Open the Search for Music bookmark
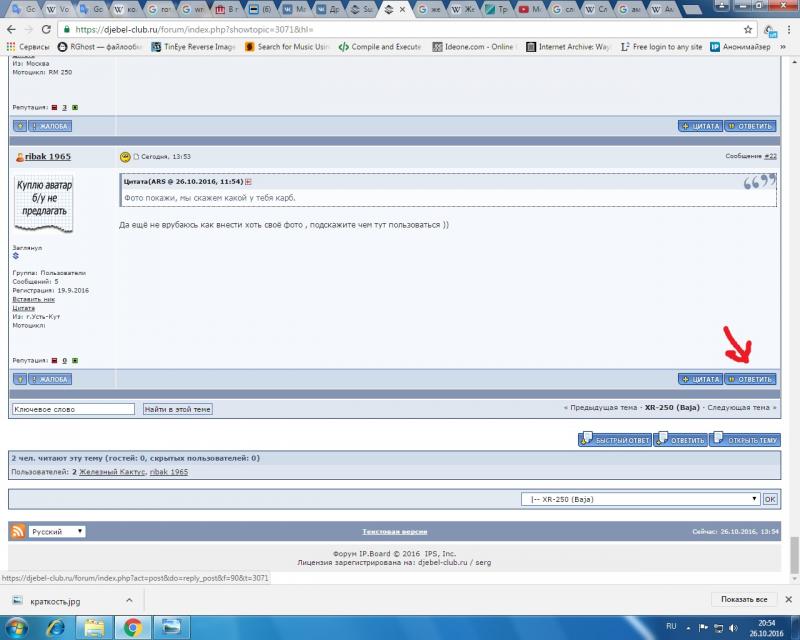The image size is (800, 640). (287, 47)
